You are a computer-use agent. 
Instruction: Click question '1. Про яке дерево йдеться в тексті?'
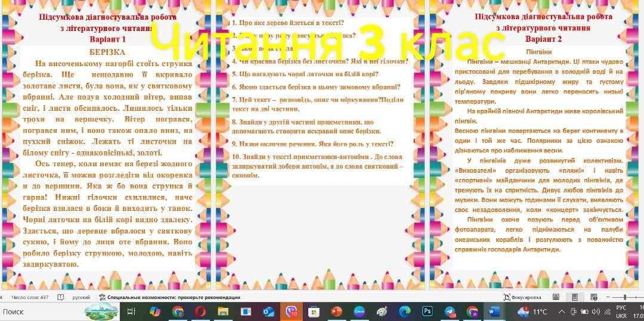[x=287, y=23]
